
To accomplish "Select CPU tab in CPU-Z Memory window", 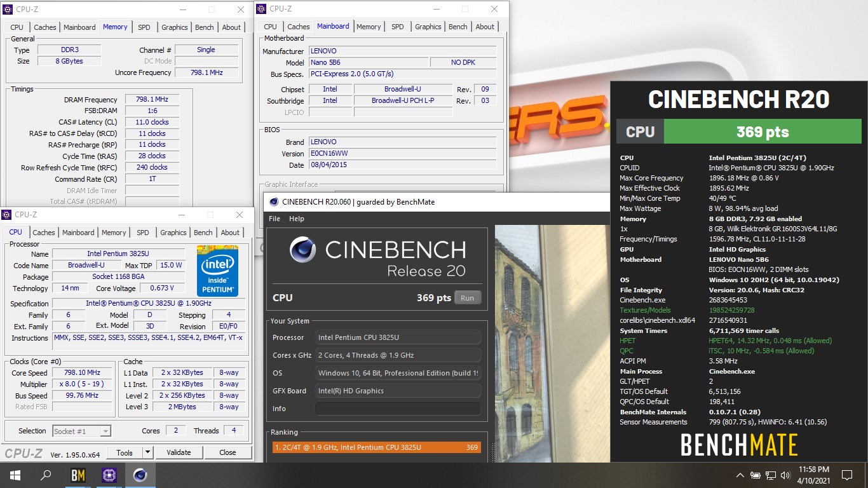I will coord(17,27).
